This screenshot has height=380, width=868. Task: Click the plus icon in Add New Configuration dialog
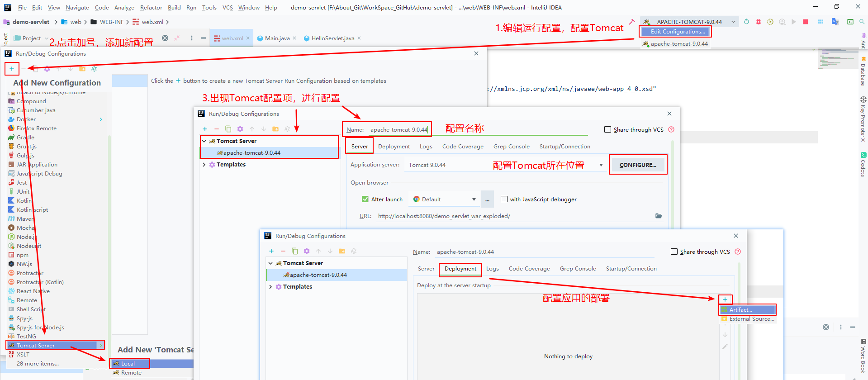pyautogui.click(x=12, y=69)
